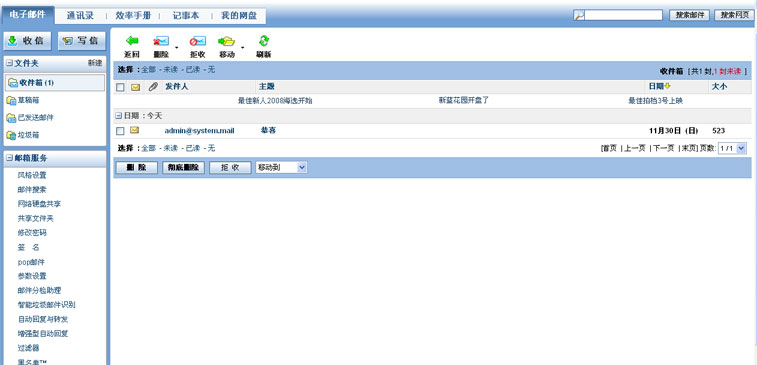Click the 刷新 refresh toolbar icon
Viewport: 757px width, 365px height.
(x=264, y=41)
